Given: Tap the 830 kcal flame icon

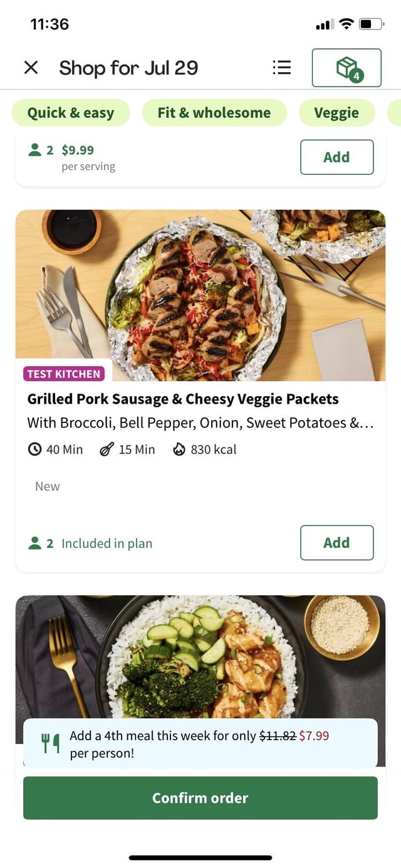Looking at the screenshot, I should click(x=179, y=449).
